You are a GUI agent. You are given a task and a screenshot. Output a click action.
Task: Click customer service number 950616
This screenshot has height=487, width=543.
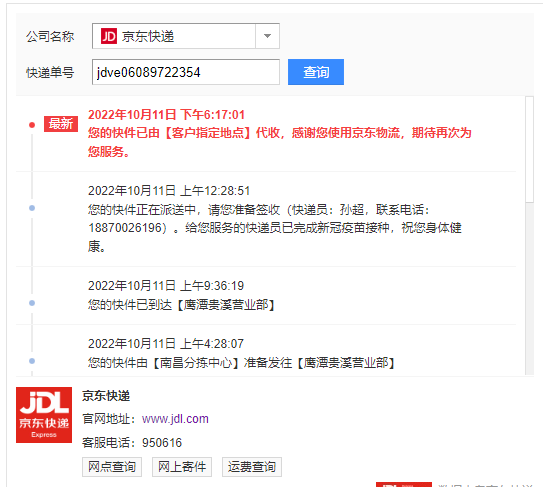(x=162, y=443)
